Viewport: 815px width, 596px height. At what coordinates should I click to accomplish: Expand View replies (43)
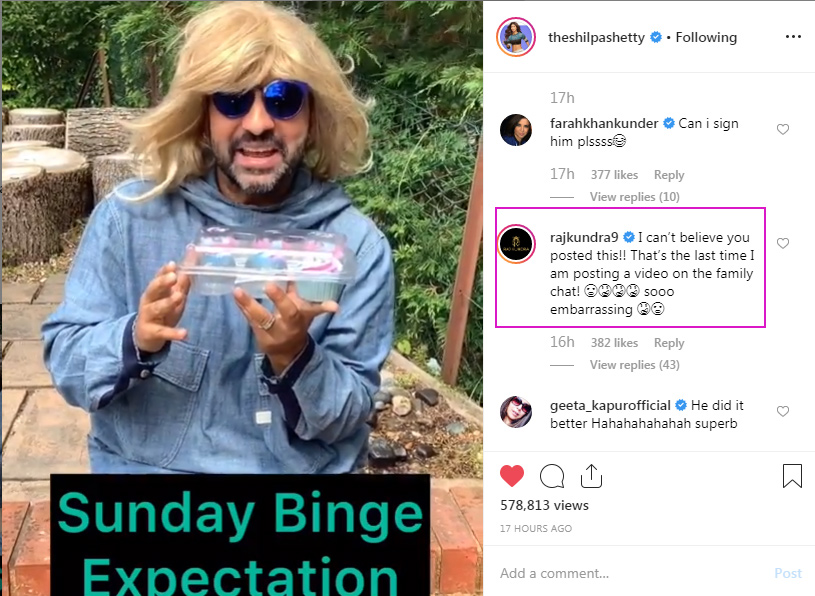(635, 365)
